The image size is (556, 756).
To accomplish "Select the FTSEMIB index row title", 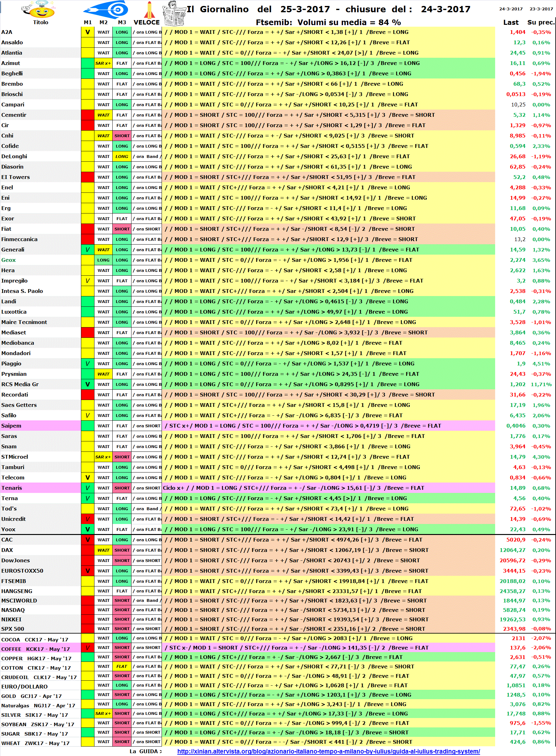I will [x=13, y=581].
